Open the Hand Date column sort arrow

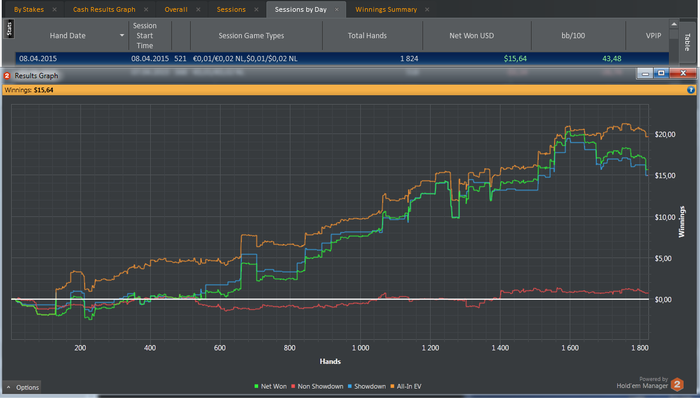pos(122,35)
